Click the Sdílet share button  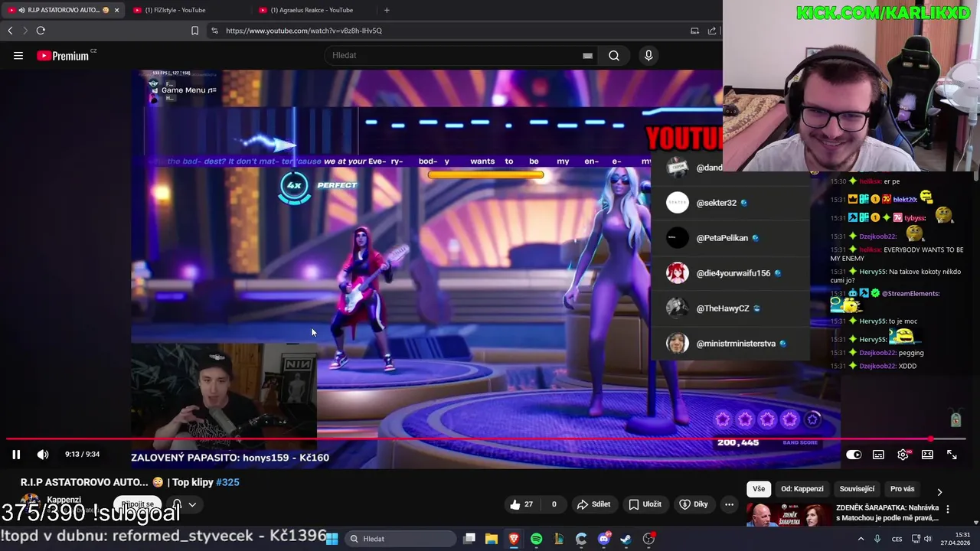click(x=594, y=504)
